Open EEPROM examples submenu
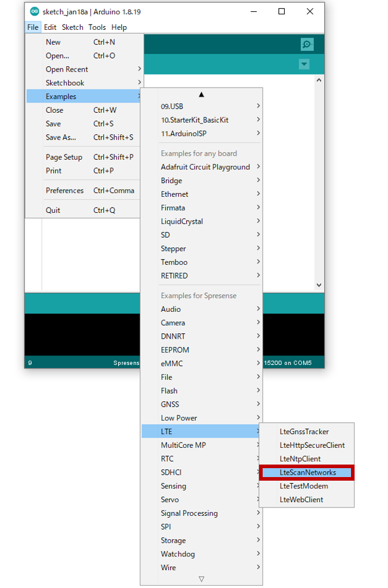 [x=202, y=350]
